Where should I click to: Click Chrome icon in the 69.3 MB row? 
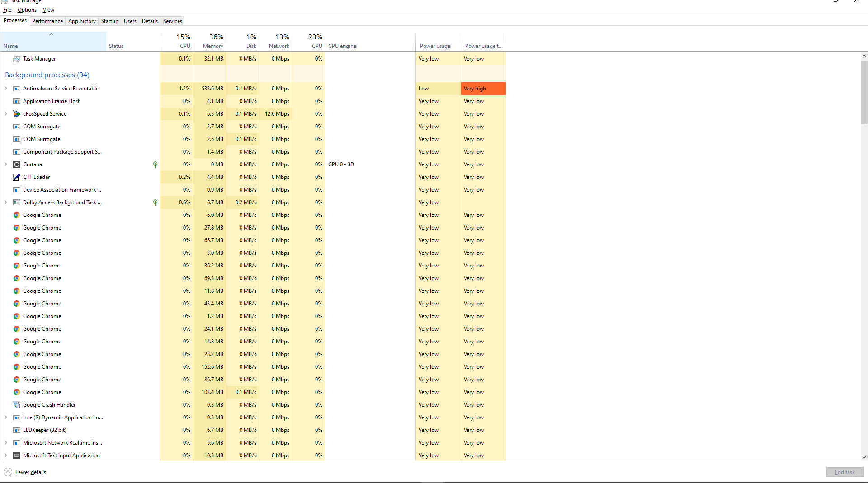coord(17,278)
